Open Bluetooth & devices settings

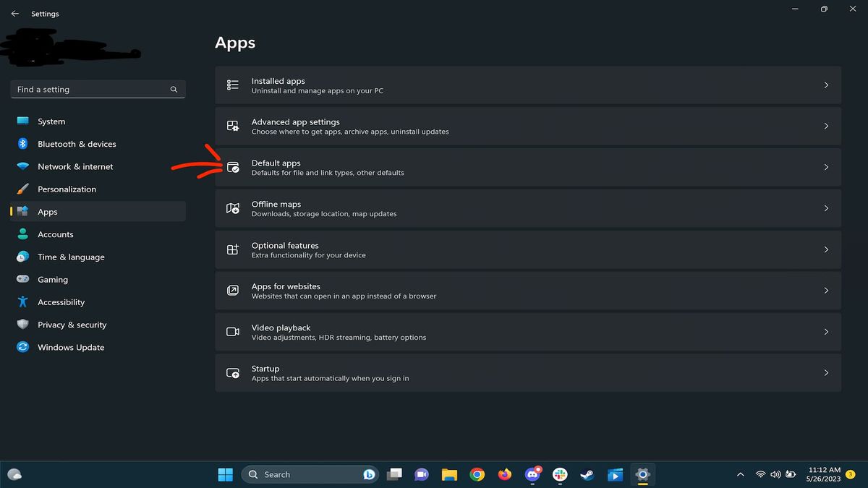76,144
